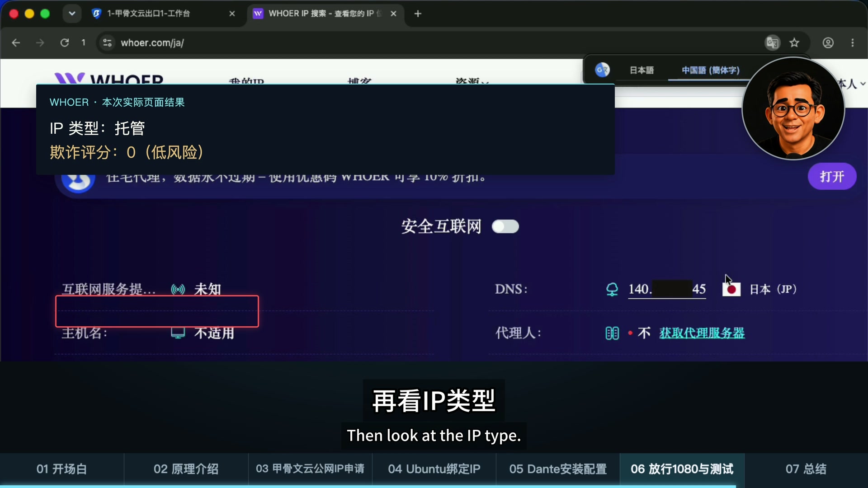Viewport: 868px width, 488px height.
Task: Jump to chapter 06 放行1080与测试
Action: tap(682, 469)
